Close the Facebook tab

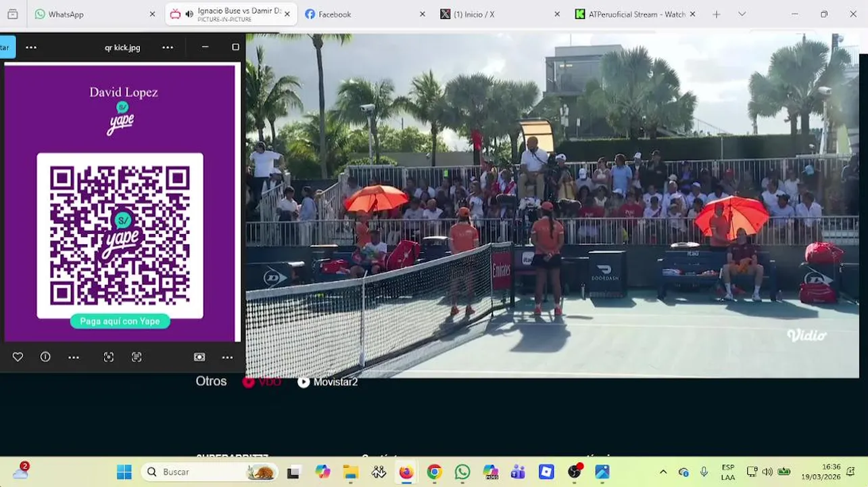[x=423, y=14]
